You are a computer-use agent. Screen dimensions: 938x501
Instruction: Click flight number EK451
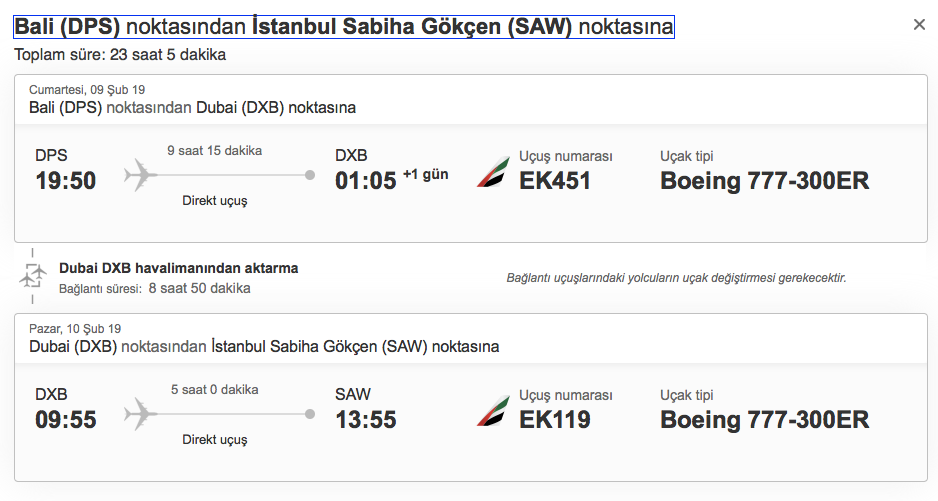[555, 181]
